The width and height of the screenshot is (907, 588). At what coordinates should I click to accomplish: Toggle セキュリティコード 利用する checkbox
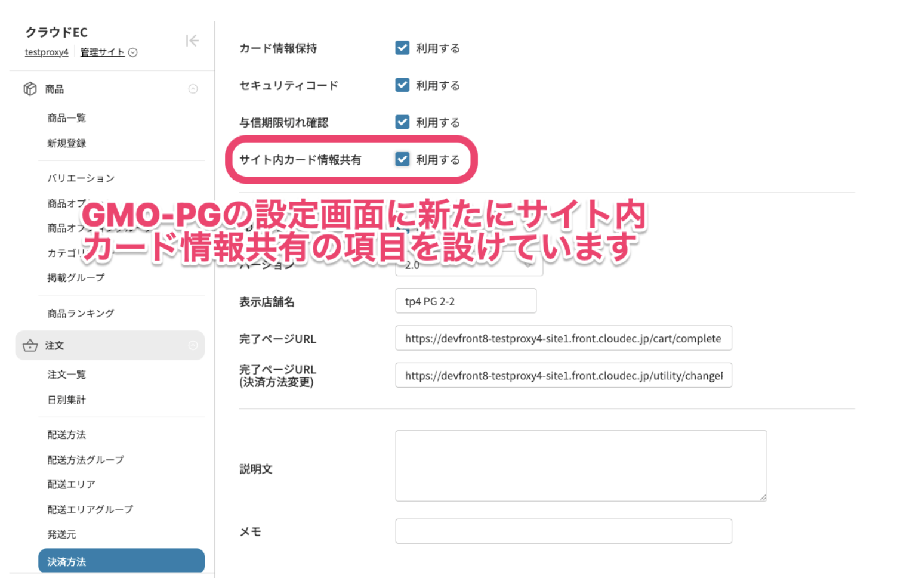tap(402, 85)
